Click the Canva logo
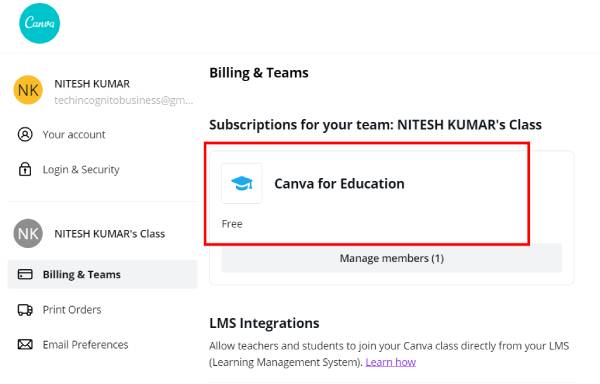 (39, 23)
